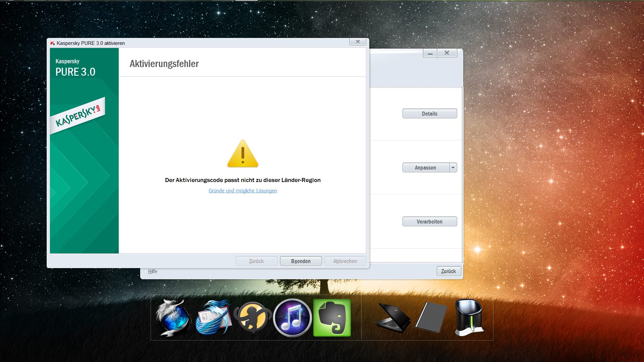Click the Anpassen button
The width and height of the screenshot is (644, 362).
click(425, 168)
